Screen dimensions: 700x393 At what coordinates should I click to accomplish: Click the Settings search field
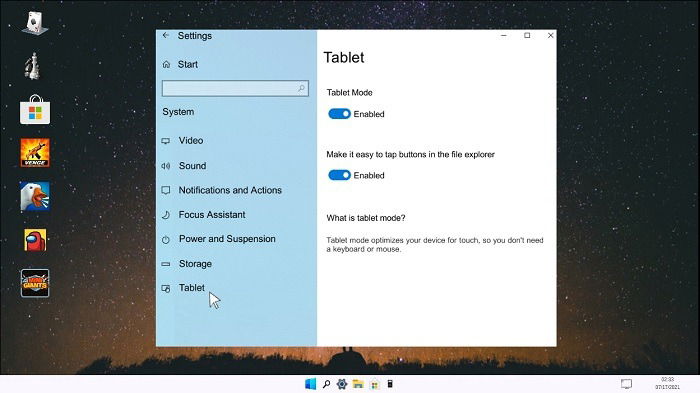tap(235, 88)
